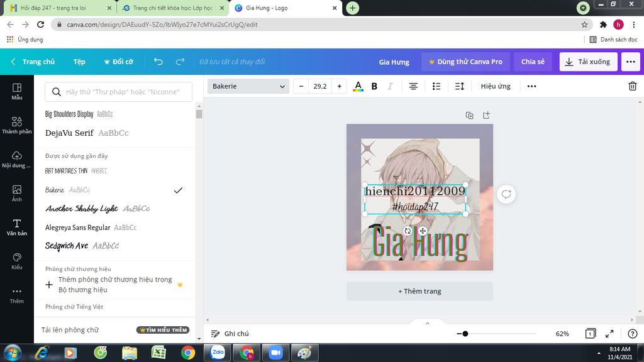The image size is (644, 362).
Task: Switch to Trang chi tiết khóa học tab
Action: 173,8
